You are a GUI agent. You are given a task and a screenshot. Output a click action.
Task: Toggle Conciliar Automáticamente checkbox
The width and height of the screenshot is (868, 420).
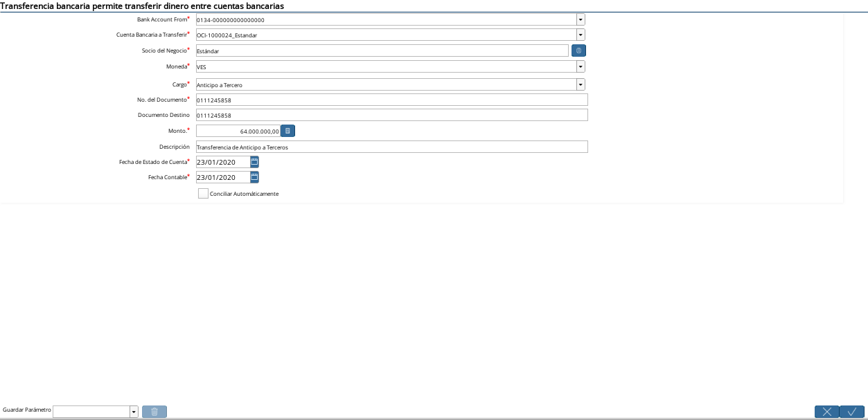(x=203, y=194)
